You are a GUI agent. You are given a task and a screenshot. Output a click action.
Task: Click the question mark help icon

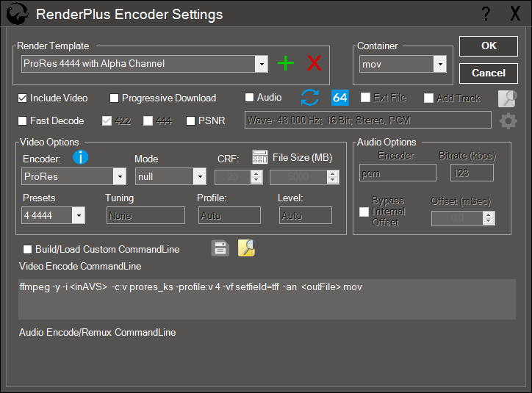(x=486, y=14)
